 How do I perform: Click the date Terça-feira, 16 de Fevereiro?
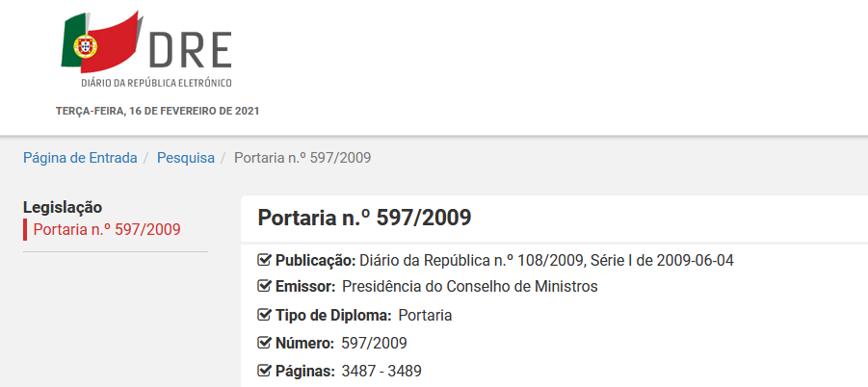[x=158, y=111]
